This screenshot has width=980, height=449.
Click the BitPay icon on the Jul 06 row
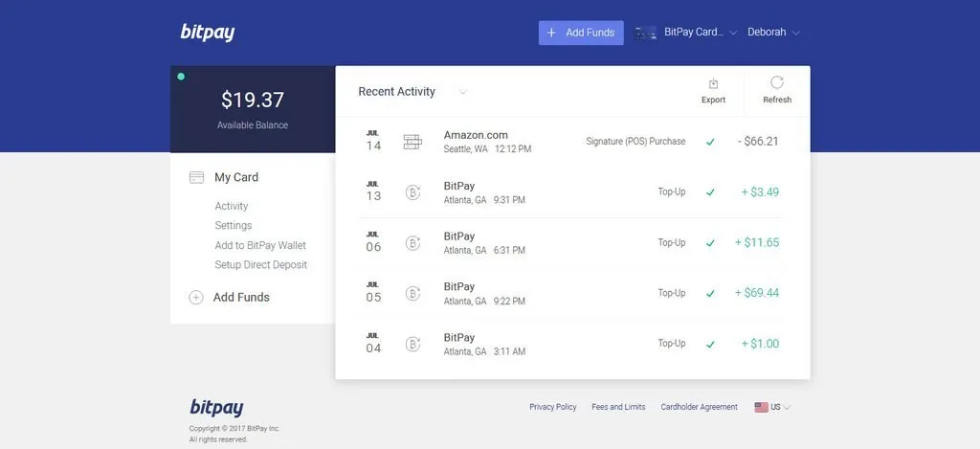tap(412, 242)
